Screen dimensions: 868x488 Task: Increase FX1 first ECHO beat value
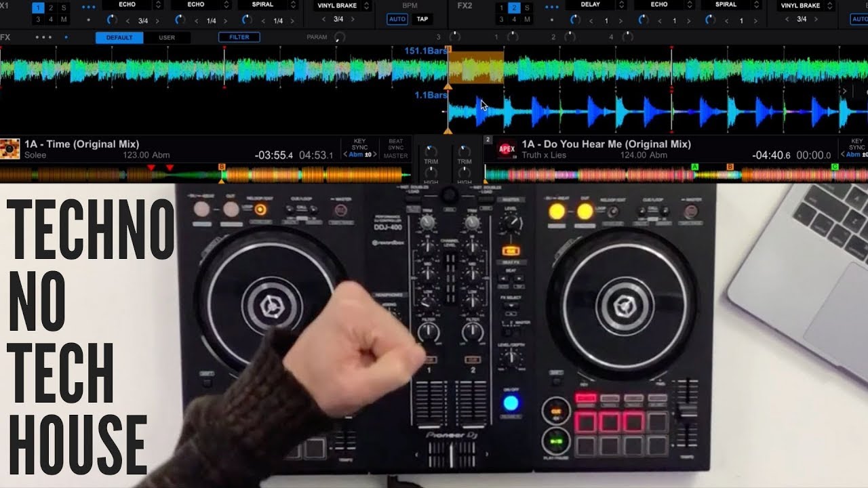[x=157, y=21]
